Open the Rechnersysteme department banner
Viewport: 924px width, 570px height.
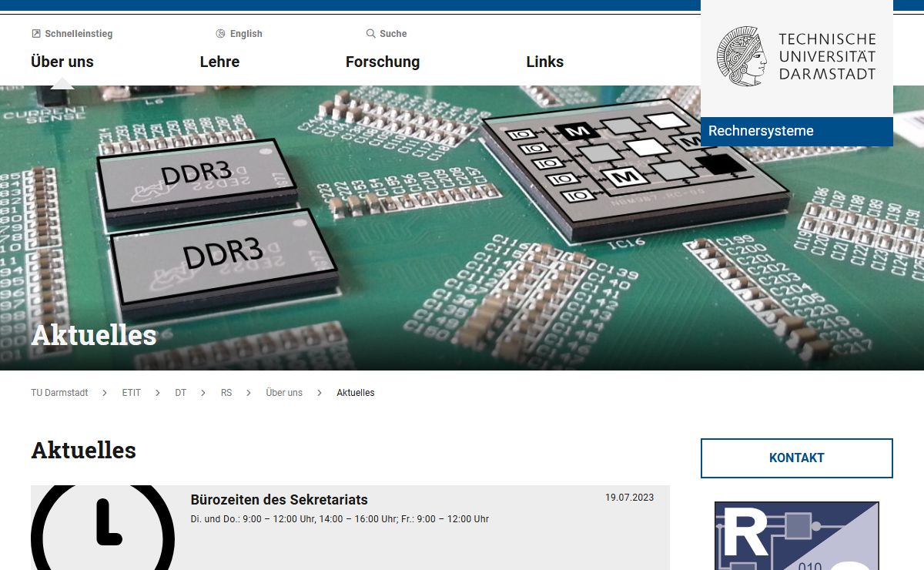pos(797,131)
